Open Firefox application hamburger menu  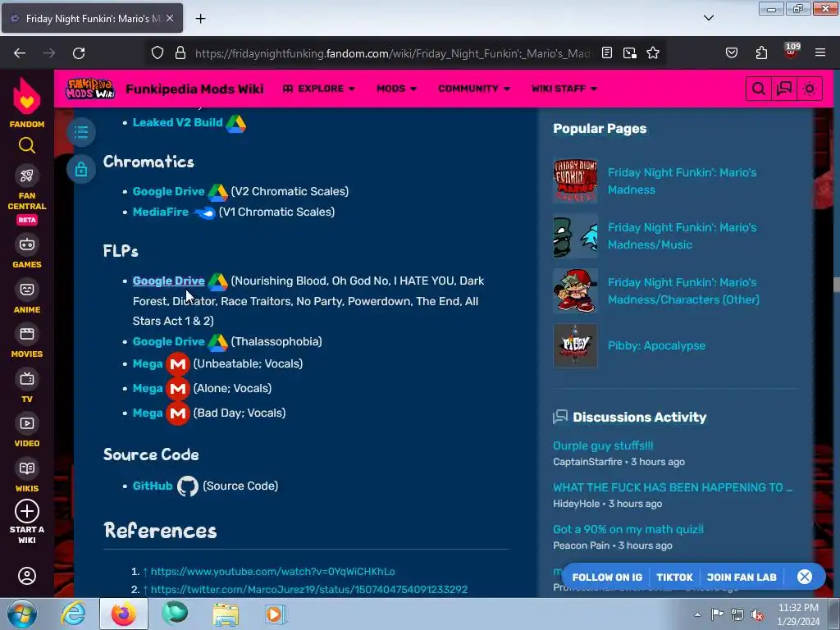point(820,53)
